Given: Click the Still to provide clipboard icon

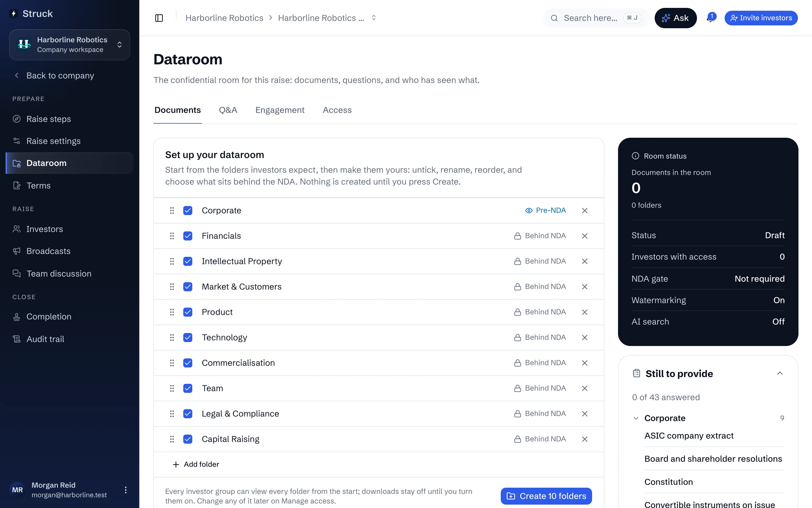Looking at the screenshot, I should click(x=637, y=373).
